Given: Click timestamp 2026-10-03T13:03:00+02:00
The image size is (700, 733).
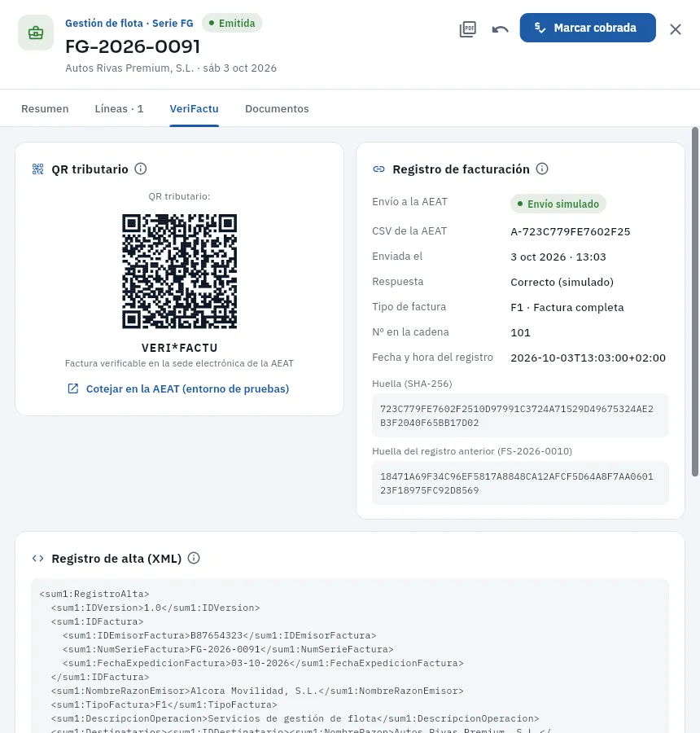Looking at the screenshot, I should [588, 358].
